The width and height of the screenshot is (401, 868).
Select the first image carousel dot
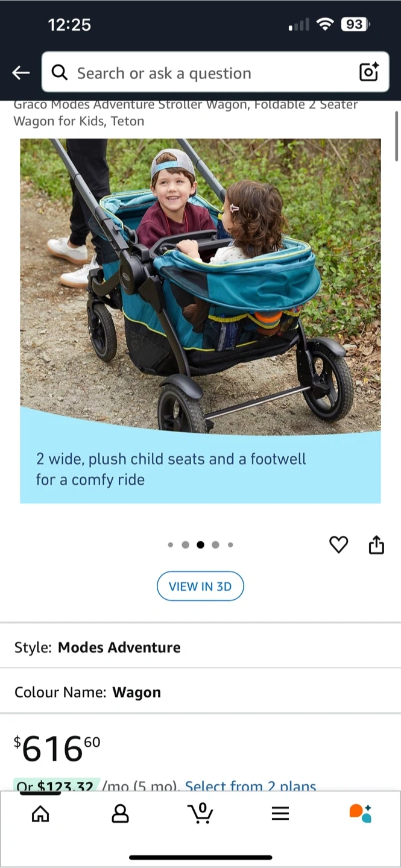171,545
